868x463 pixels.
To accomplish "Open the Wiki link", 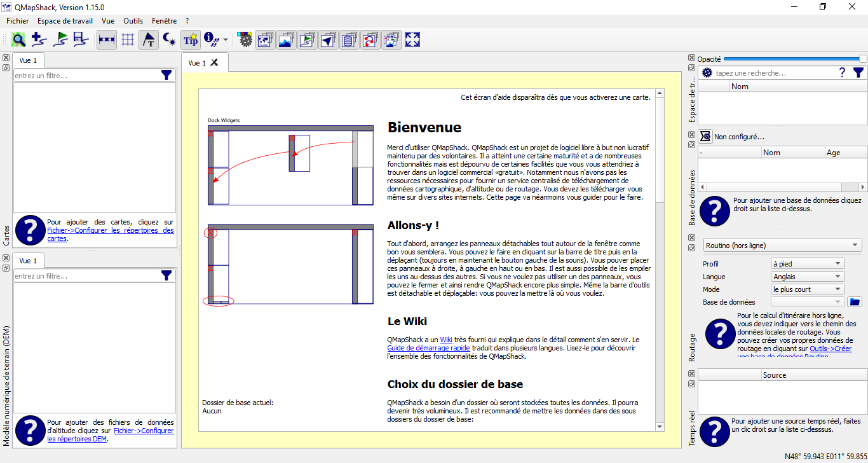I will tap(446, 340).
